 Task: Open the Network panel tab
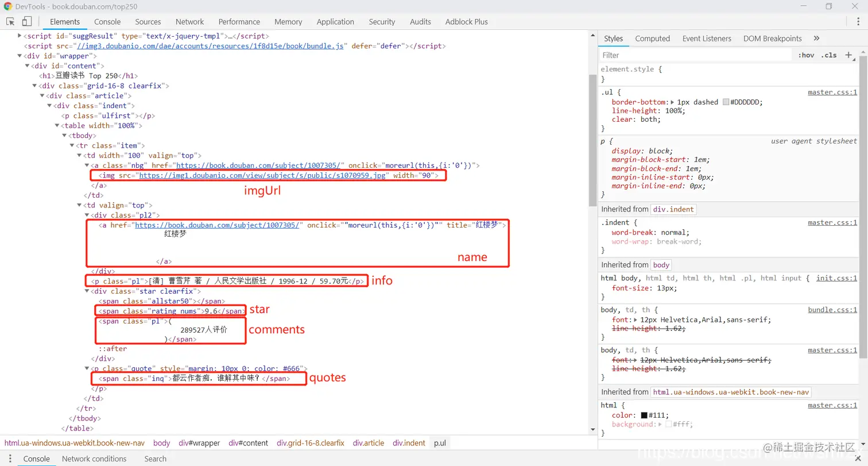coord(190,22)
